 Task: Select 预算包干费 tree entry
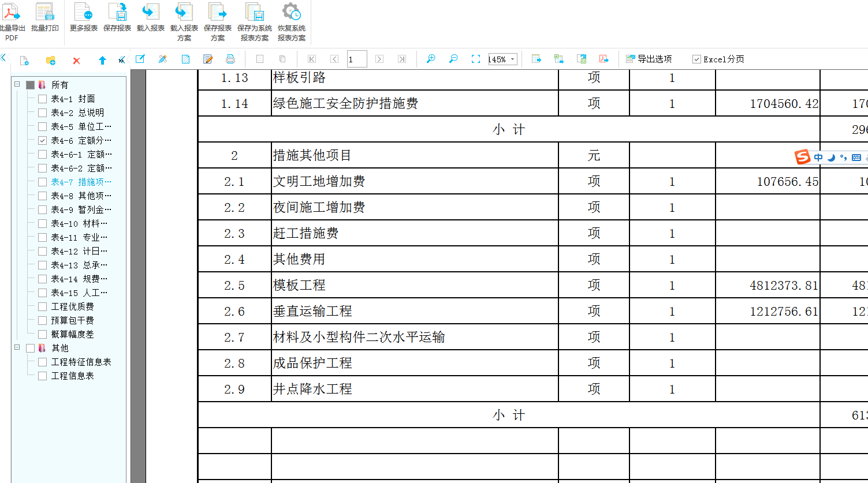click(72, 320)
